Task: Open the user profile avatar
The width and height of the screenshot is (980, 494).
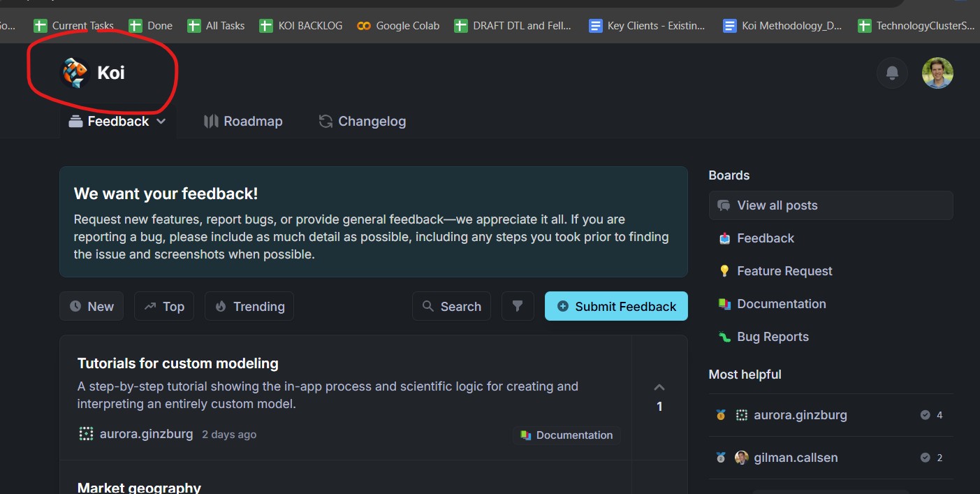Action: [937, 73]
